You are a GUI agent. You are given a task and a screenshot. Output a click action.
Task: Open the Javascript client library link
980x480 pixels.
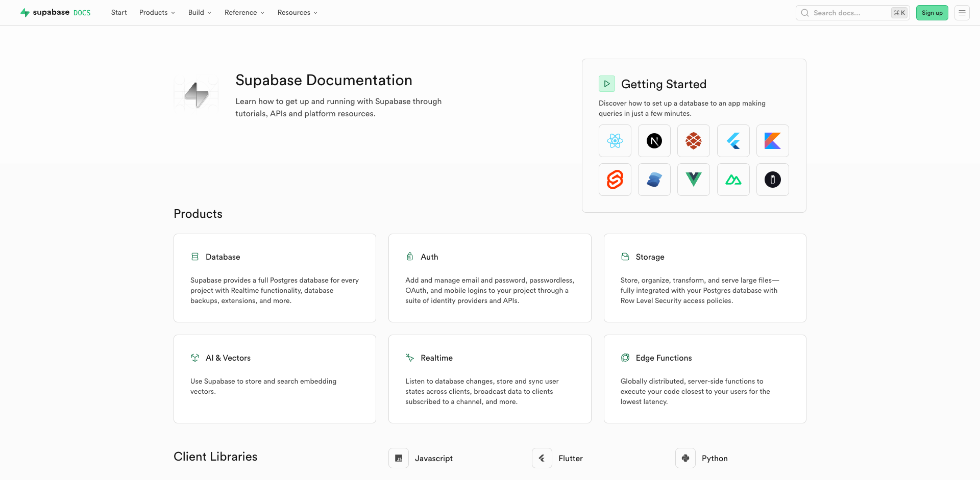click(434, 459)
